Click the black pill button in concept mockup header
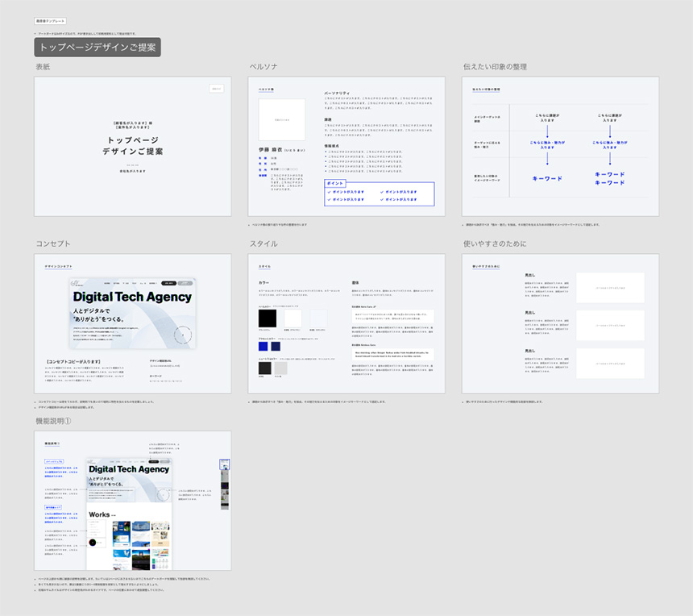 tap(168, 284)
